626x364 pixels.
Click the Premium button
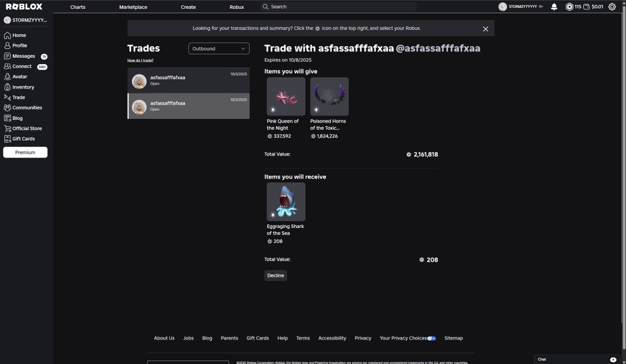point(25,152)
